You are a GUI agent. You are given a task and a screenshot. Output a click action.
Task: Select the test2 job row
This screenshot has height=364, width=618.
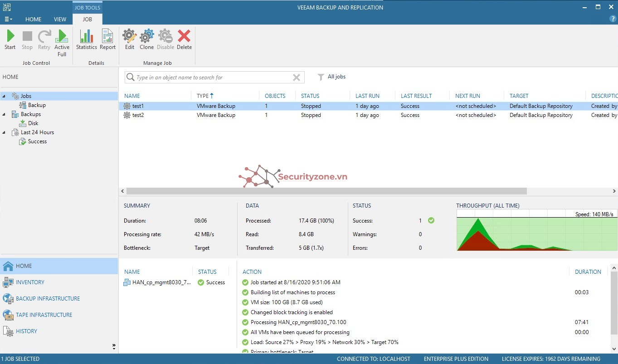(368, 115)
